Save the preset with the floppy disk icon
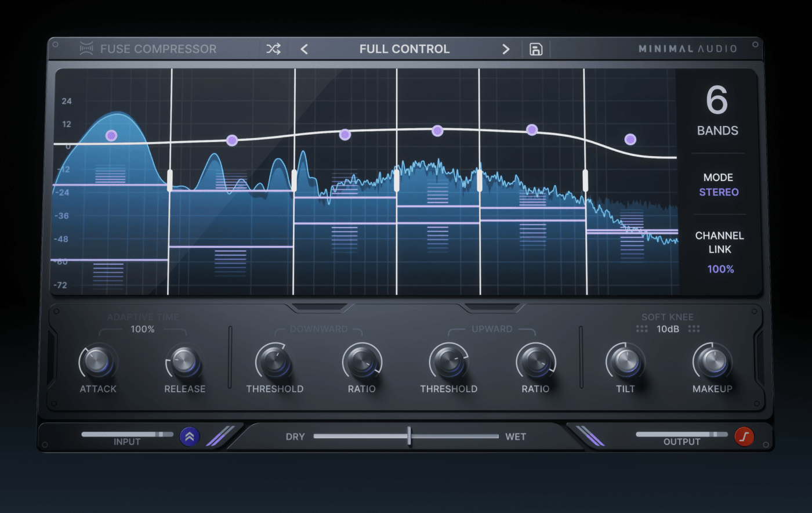Viewport: 812px width, 513px height. point(536,49)
